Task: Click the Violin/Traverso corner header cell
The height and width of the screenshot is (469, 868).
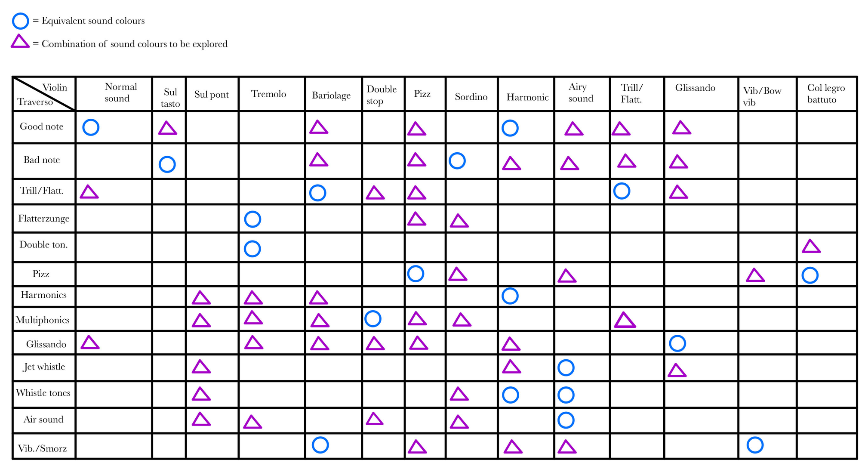Action: coord(43,94)
